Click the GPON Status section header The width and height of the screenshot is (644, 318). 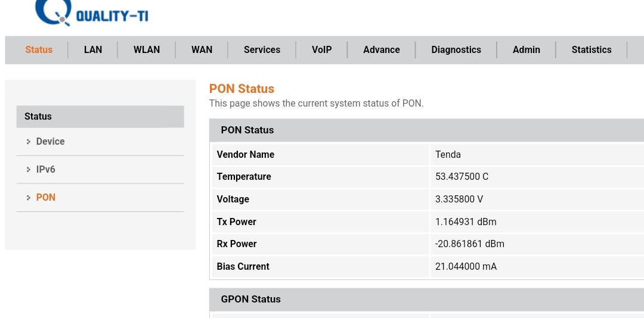pos(250,300)
